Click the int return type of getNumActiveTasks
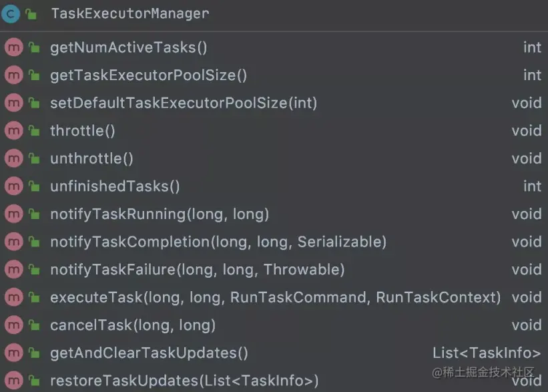Viewport: 548px width, 392px height. [532, 47]
